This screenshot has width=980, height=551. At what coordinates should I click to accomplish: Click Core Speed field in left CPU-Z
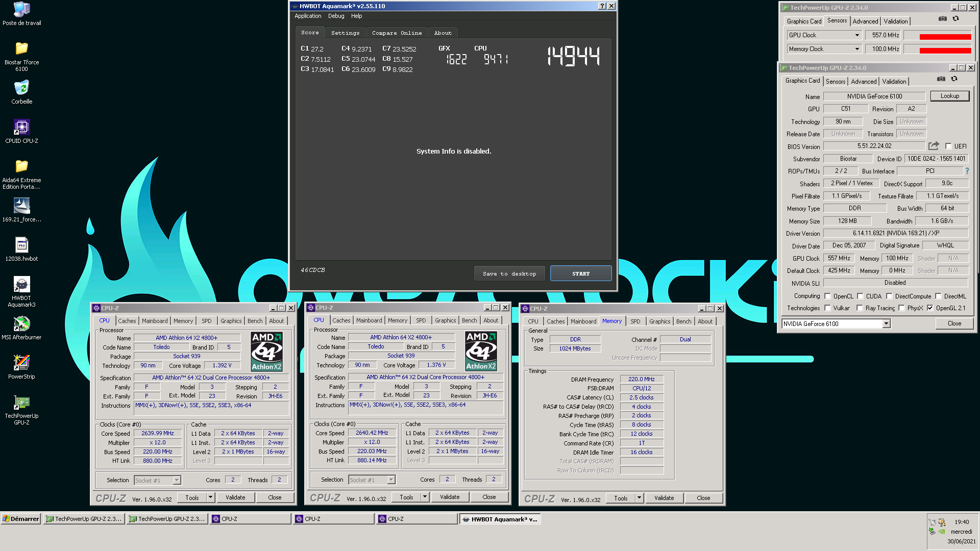click(158, 433)
